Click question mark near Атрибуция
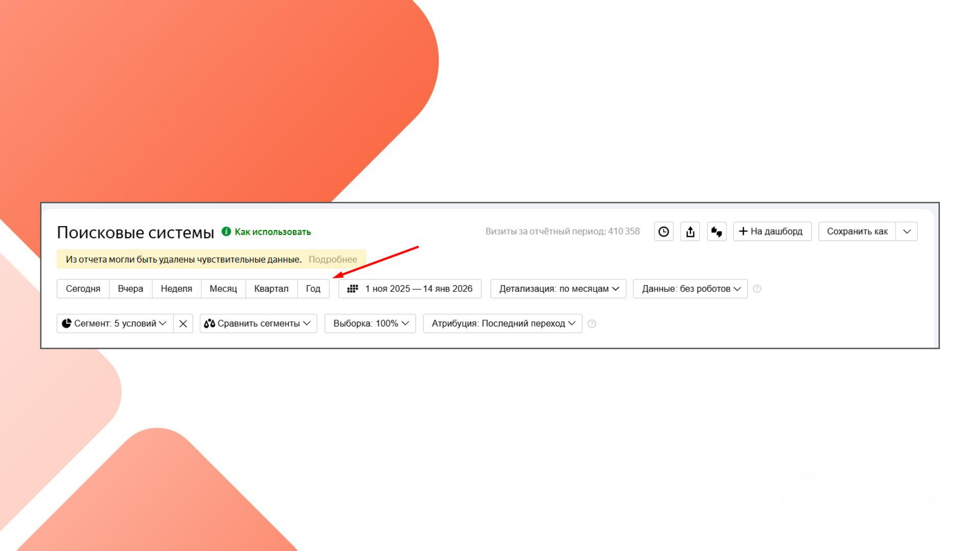The width and height of the screenshot is (980, 551). [592, 323]
